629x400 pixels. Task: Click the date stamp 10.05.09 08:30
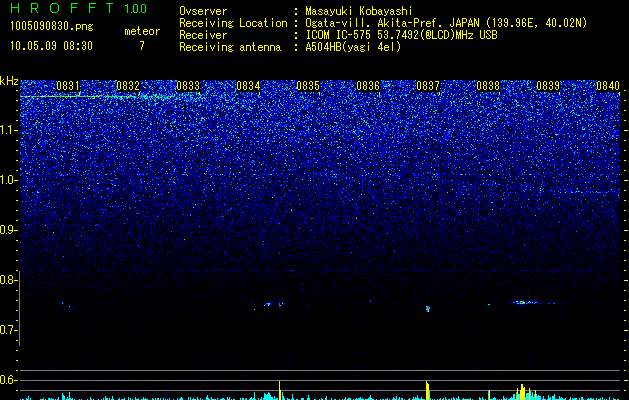51,46
